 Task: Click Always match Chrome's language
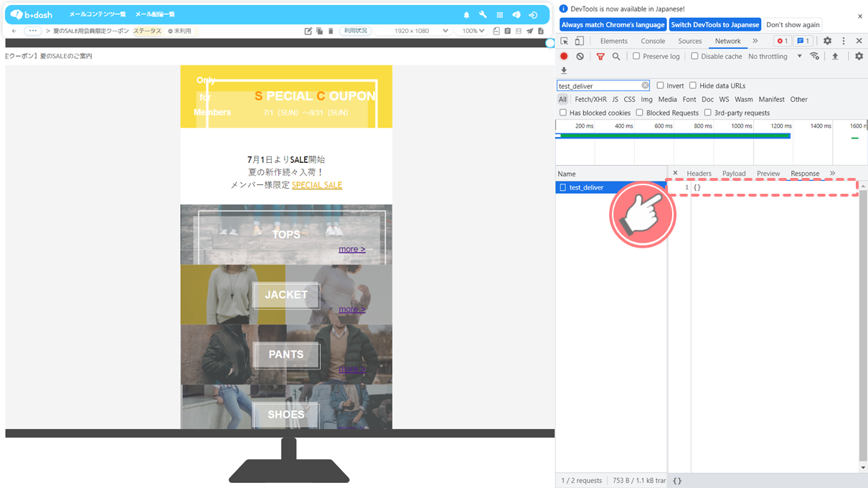click(613, 24)
